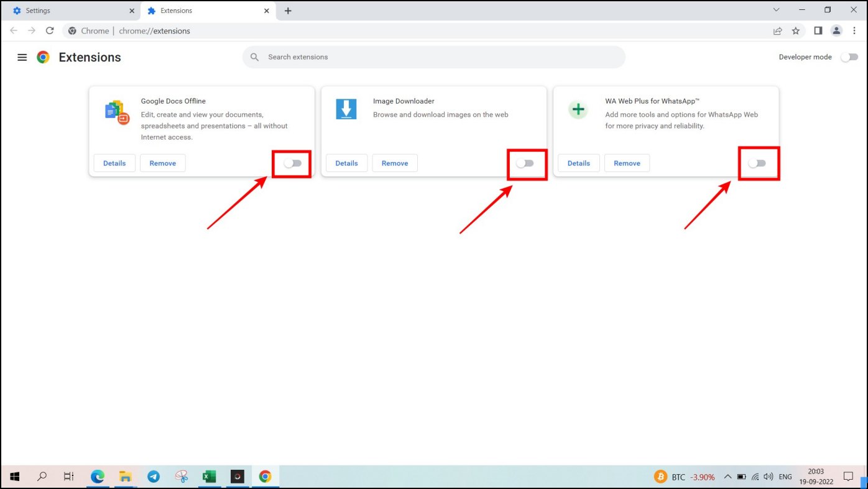This screenshot has height=489, width=868.
Task: Click the WA Web Plus for WhatsApp title
Action: (653, 101)
